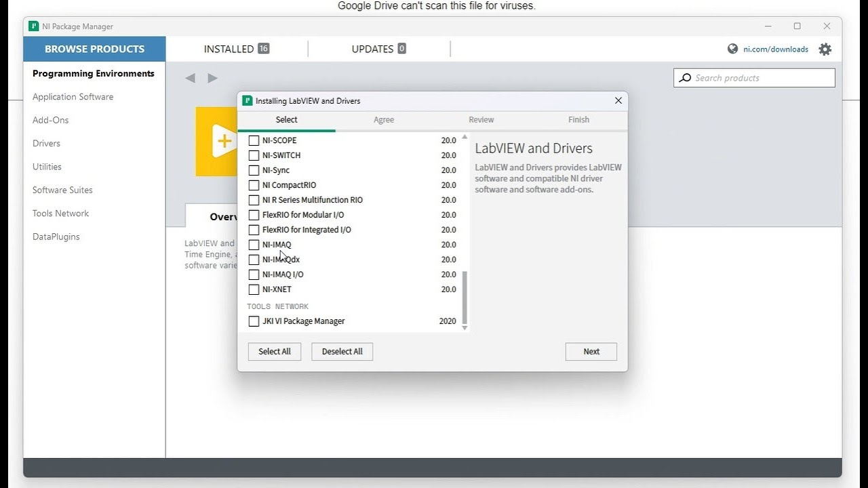Proceed with the Next button
This screenshot has height=488, width=868.
pyautogui.click(x=591, y=352)
